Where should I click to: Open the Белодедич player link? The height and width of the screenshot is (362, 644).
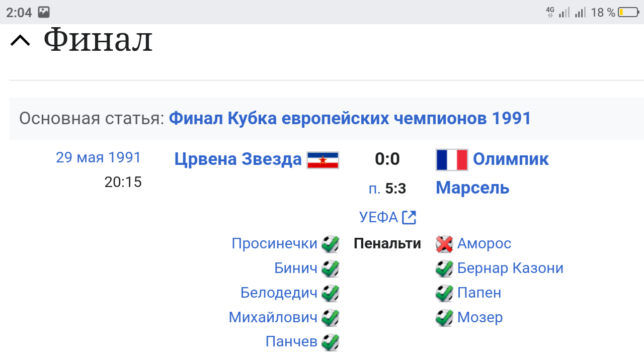point(279,293)
